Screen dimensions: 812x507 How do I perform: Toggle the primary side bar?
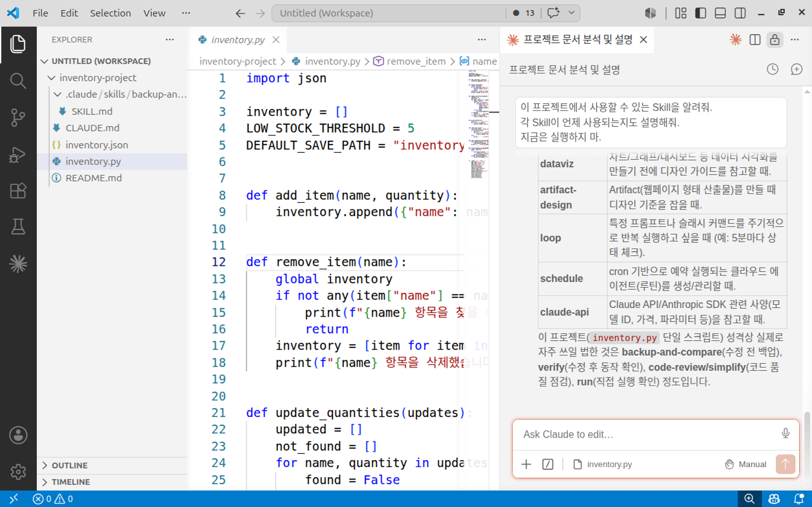pos(701,13)
